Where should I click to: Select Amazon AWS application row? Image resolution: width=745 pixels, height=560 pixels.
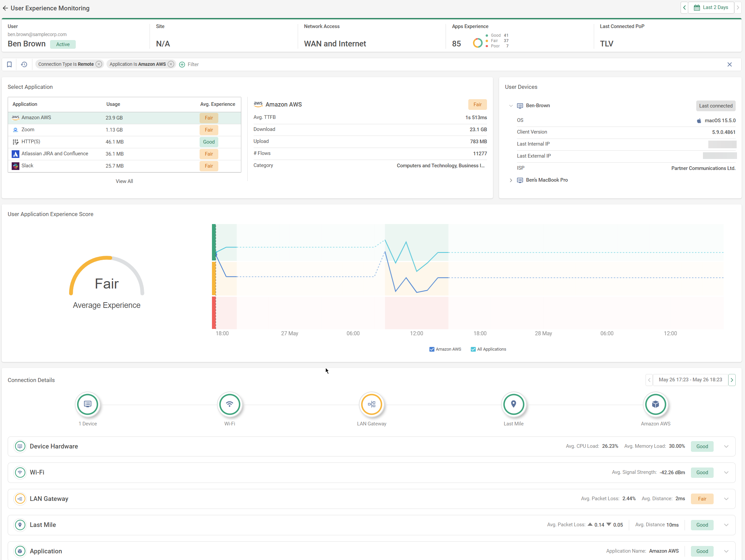tap(124, 118)
